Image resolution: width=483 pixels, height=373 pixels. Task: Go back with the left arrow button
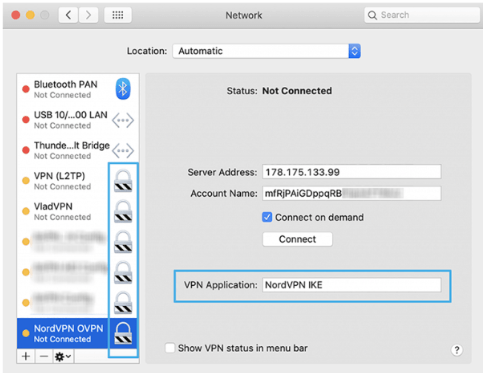point(68,15)
